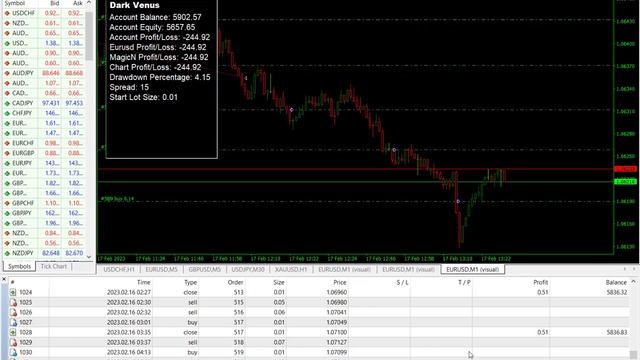Click results panel scroll up arrow
The height and width of the screenshot is (360, 640).
(633, 282)
